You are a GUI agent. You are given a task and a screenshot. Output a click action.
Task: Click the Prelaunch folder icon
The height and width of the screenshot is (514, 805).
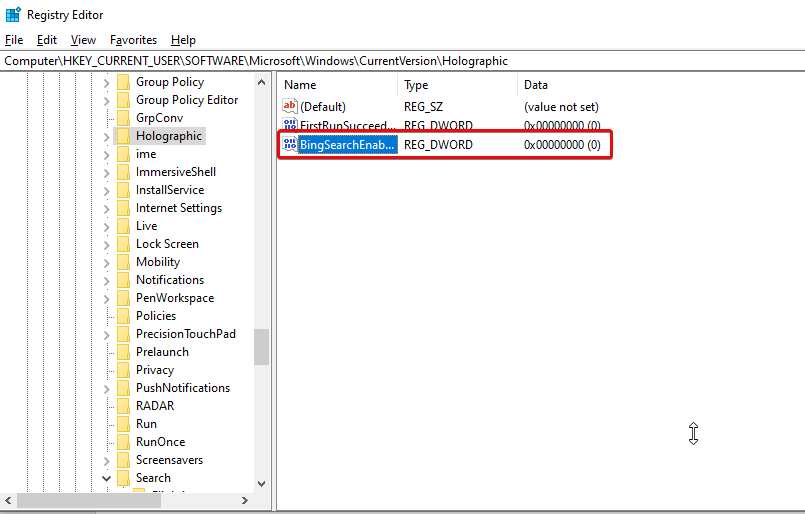(x=123, y=352)
